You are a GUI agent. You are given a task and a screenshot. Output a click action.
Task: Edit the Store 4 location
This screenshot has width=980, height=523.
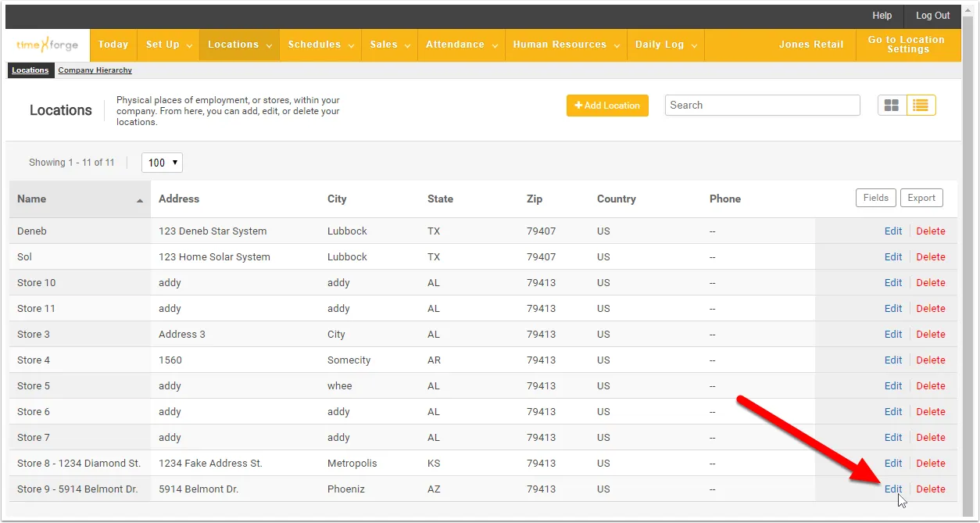click(893, 360)
